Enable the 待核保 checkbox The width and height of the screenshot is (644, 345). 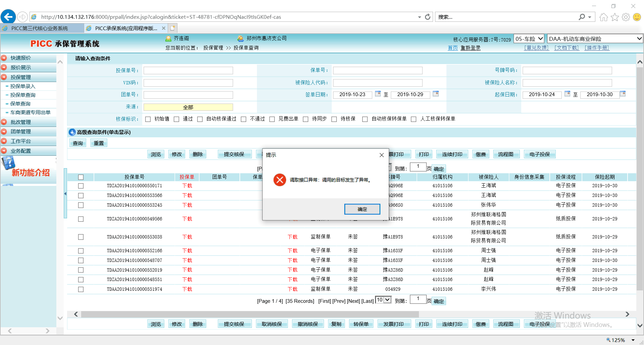(334, 119)
